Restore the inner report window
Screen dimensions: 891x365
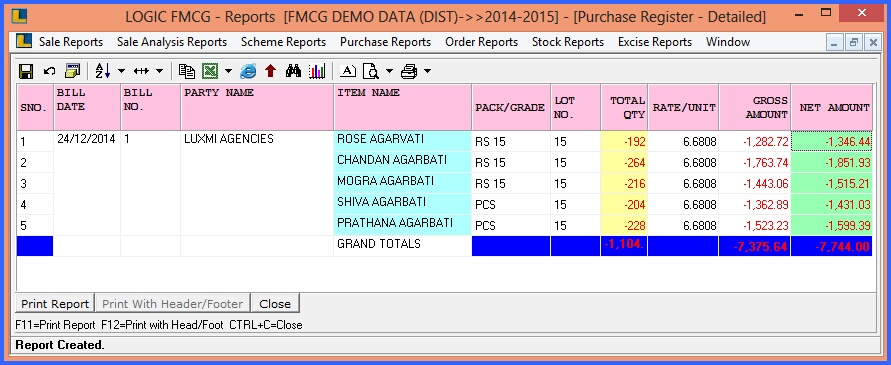853,43
